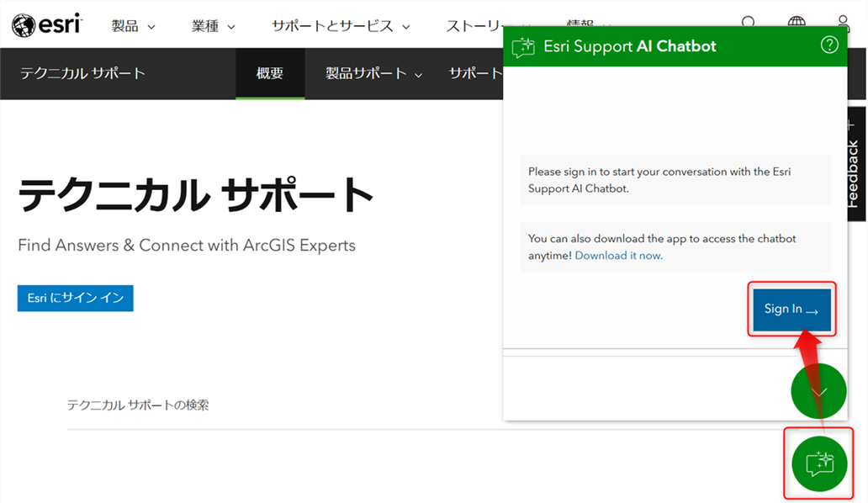
Task: Expand the サポートとサービス dropdown menu
Action: tap(341, 26)
